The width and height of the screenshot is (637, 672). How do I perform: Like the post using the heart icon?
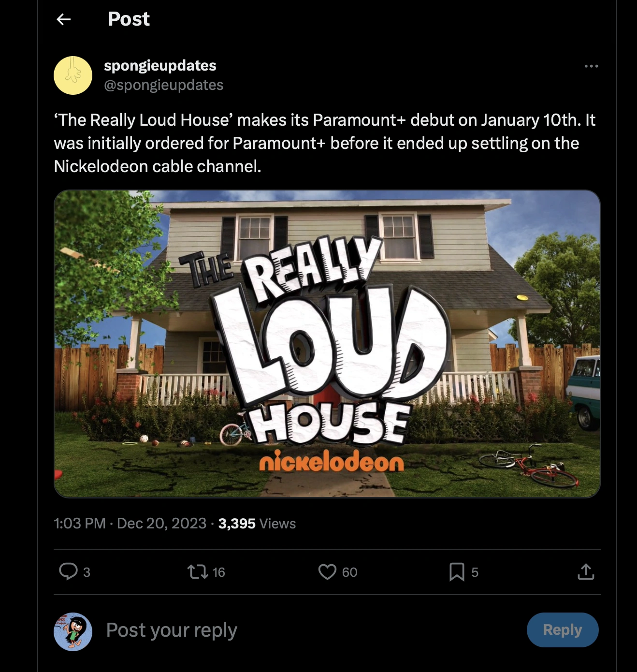(327, 572)
